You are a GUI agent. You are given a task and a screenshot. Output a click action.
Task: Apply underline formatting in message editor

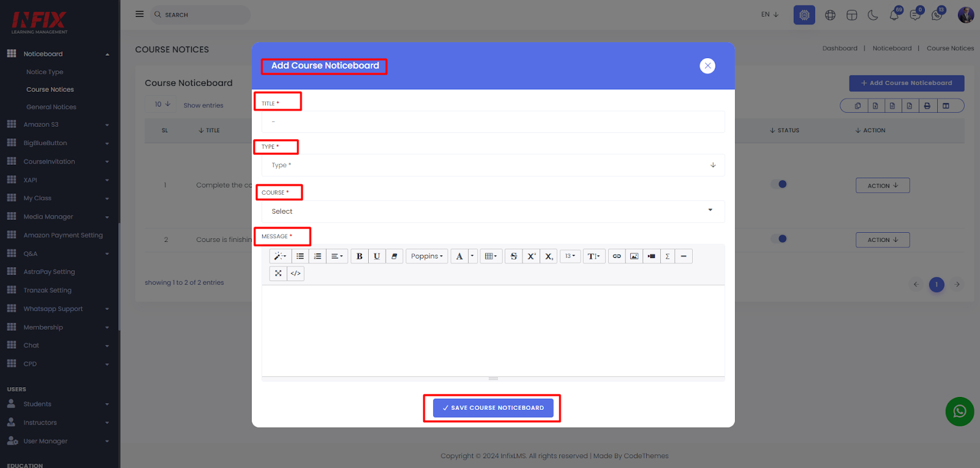click(377, 256)
